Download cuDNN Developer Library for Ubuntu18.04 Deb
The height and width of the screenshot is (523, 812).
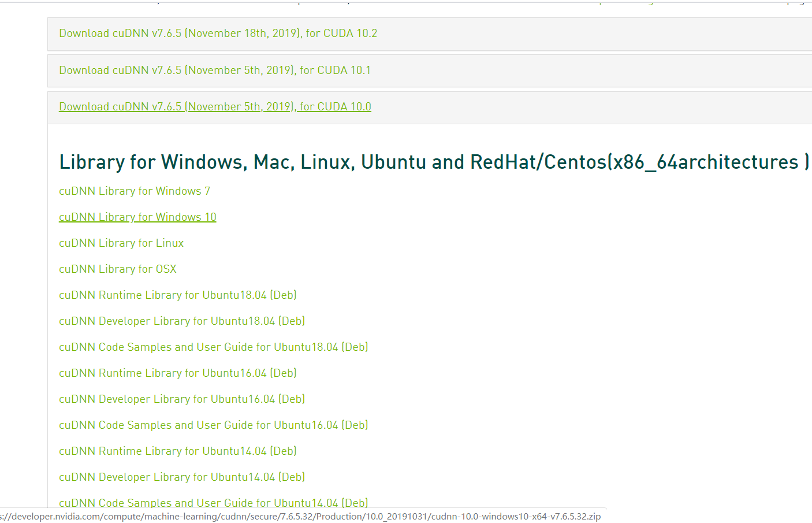coord(182,321)
